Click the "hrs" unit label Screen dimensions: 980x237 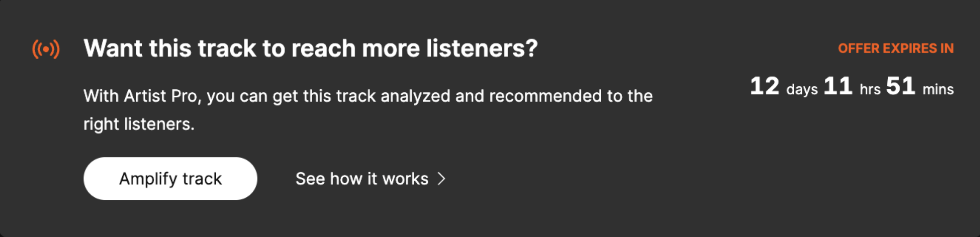[x=870, y=89]
